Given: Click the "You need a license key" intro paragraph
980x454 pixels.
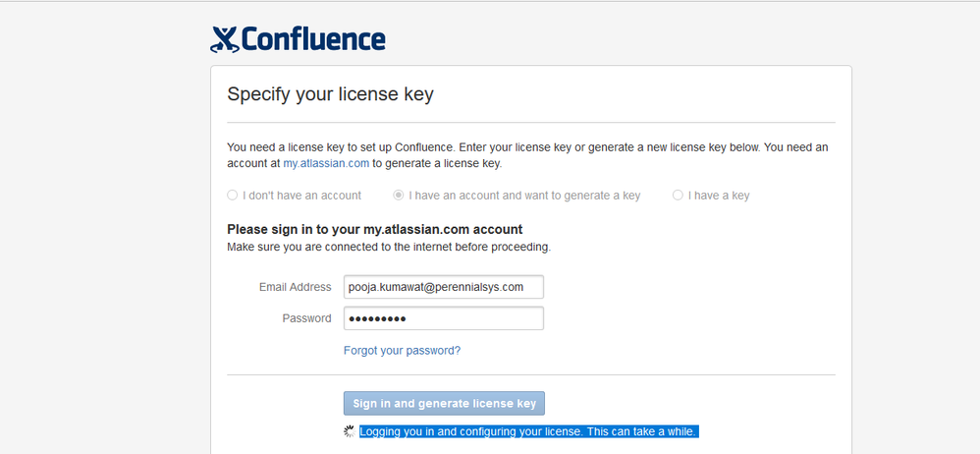Looking at the screenshot, I should [x=528, y=155].
